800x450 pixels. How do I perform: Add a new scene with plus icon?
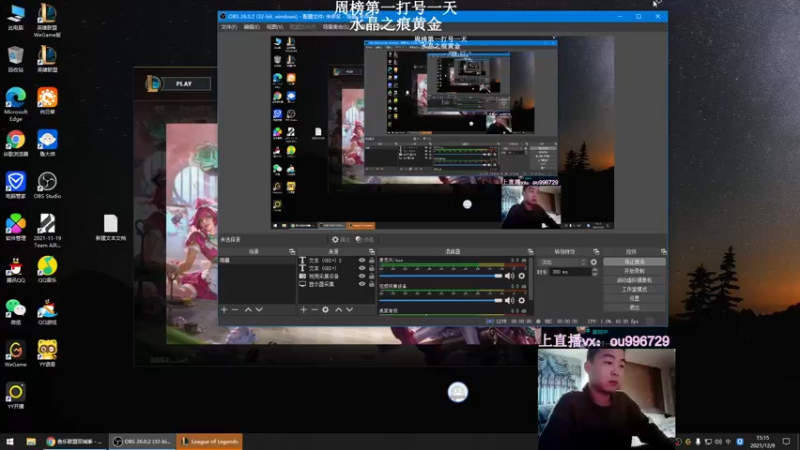pyautogui.click(x=224, y=310)
